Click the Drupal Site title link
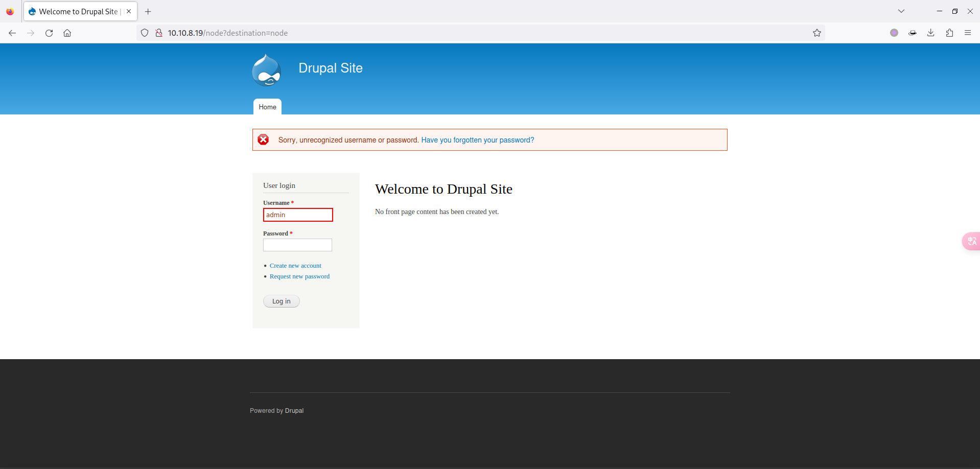980x469 pixels. [x=331, y=68]
